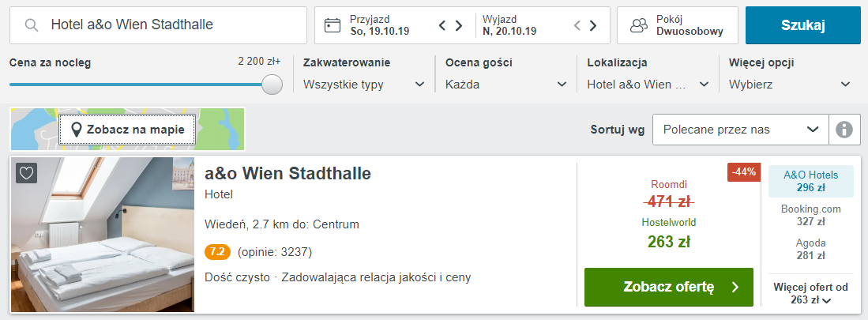
Task: Advance check-in date by one day
Action: click(x=458, y=25)
